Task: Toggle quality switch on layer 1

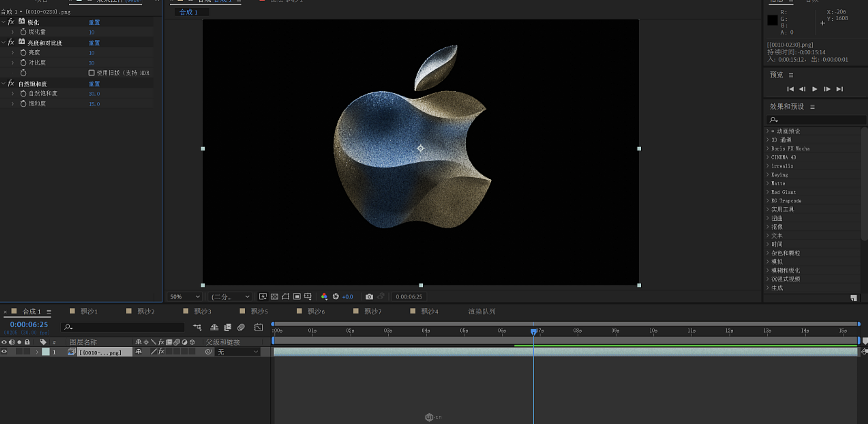Action: coord(154,352)
